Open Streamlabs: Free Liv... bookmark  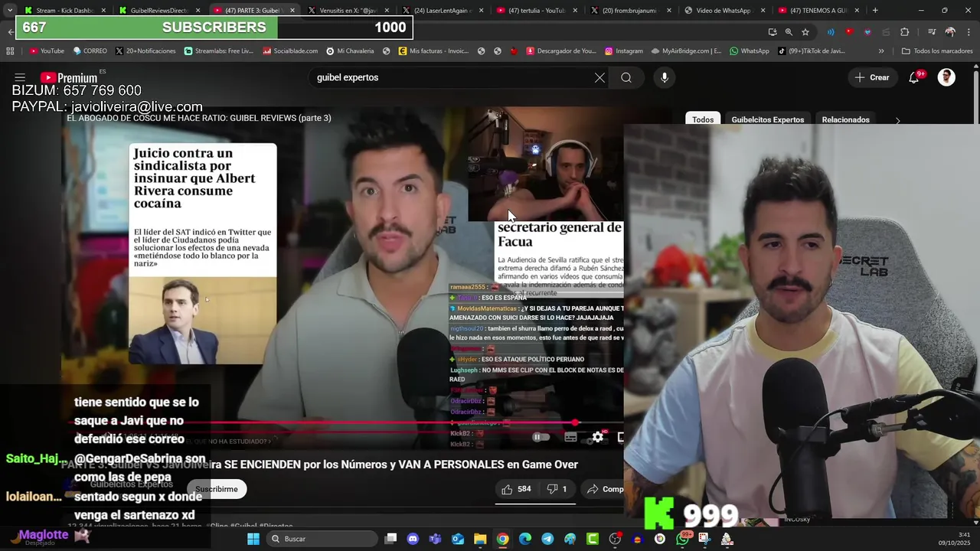coord(218,51)
